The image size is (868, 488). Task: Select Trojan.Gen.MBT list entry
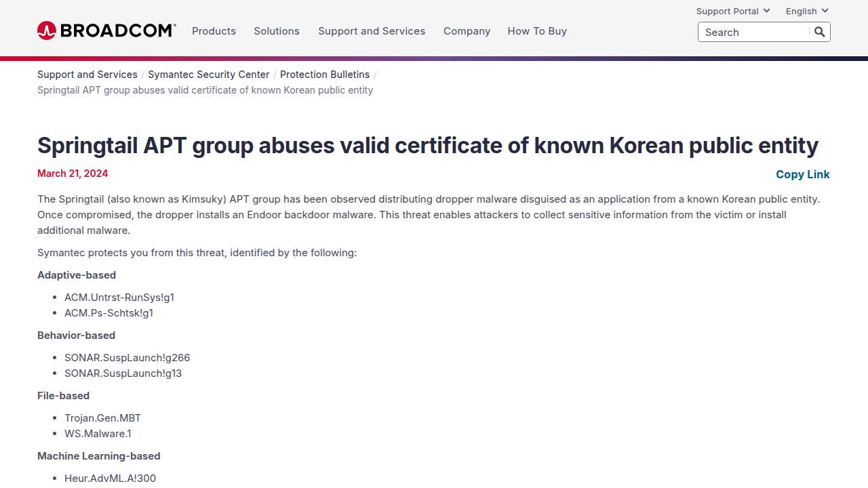[103, 418]
